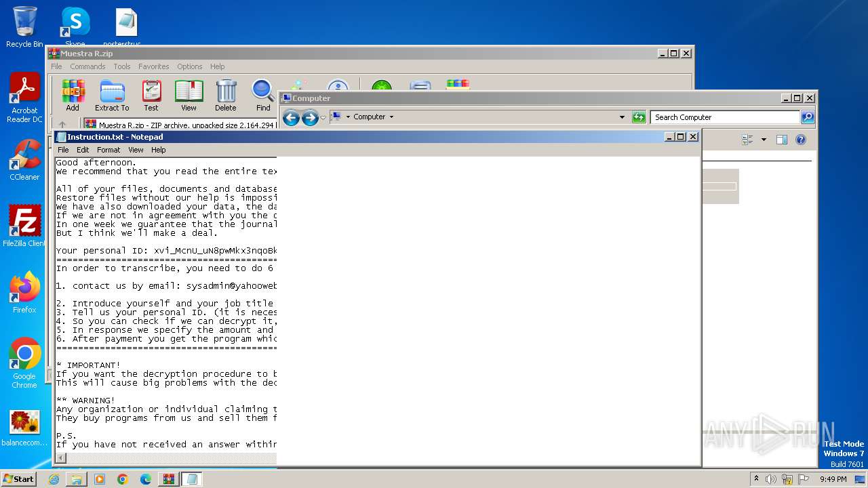Click the refresh button in Computer window
The width and height of the screenshot is (868, 488).
coord(639,117)
